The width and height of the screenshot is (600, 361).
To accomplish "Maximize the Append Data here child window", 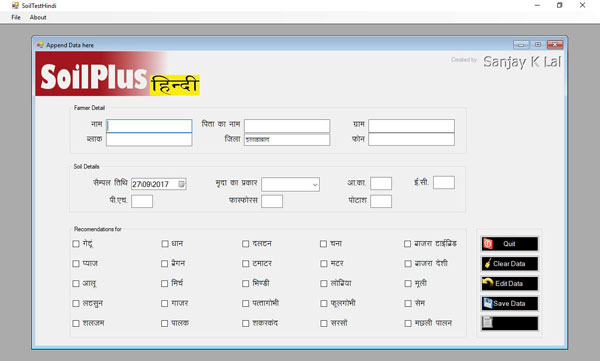I will click(x=538, y=45).
